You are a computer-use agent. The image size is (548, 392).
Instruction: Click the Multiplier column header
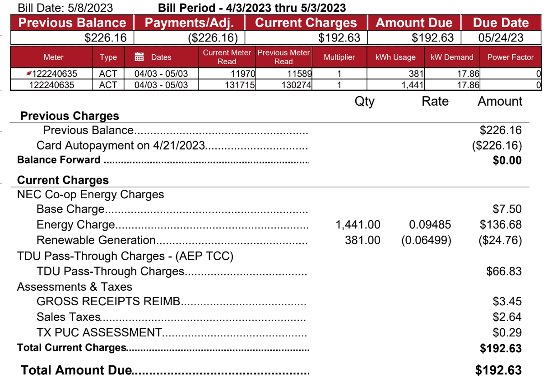point(339,57)
